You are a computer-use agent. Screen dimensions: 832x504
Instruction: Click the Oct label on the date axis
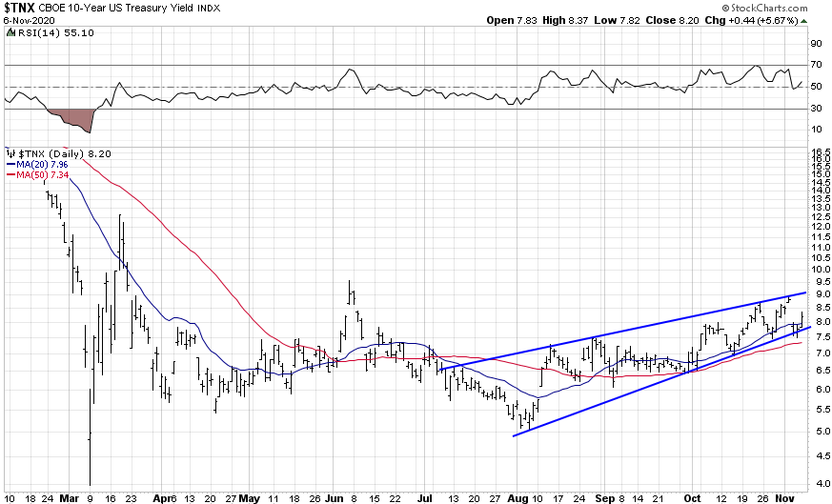click(692, 498)
